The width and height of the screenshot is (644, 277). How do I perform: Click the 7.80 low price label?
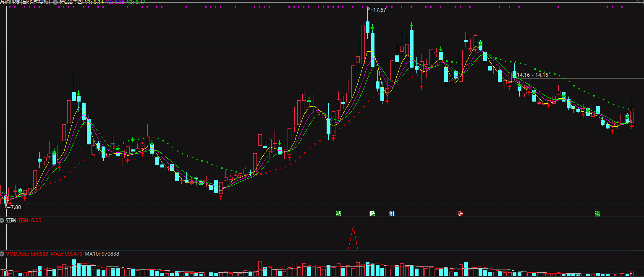(x=16, y=207)
